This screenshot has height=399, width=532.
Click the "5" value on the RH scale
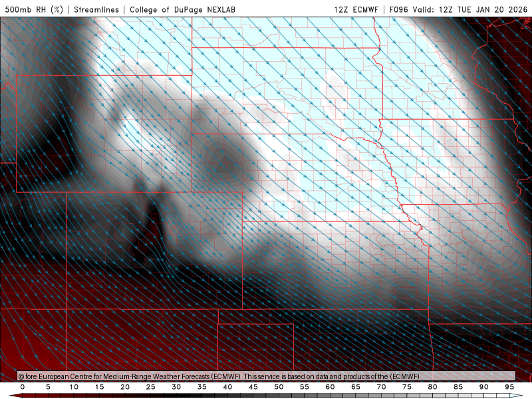tap(48, 387)
